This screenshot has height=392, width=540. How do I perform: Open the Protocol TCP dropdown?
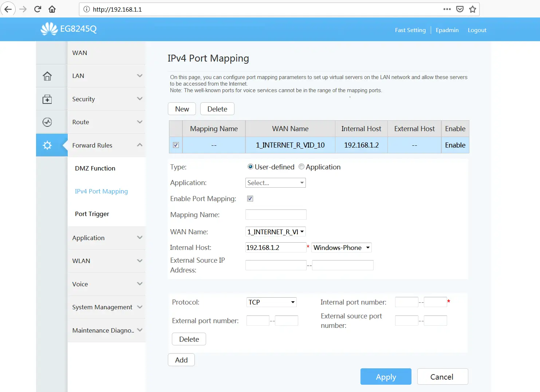coord(272,302)
